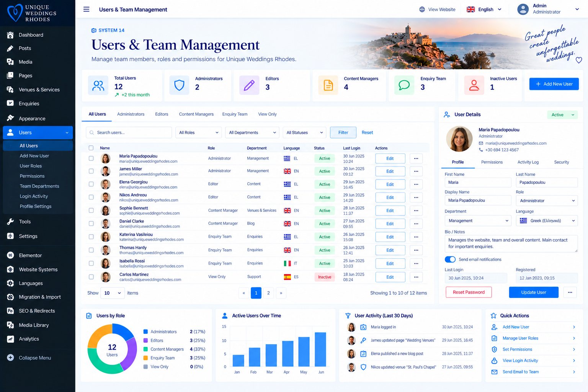Click the Collapse Menu plus icon
This screenshot has width=588, height=392.
10,358
